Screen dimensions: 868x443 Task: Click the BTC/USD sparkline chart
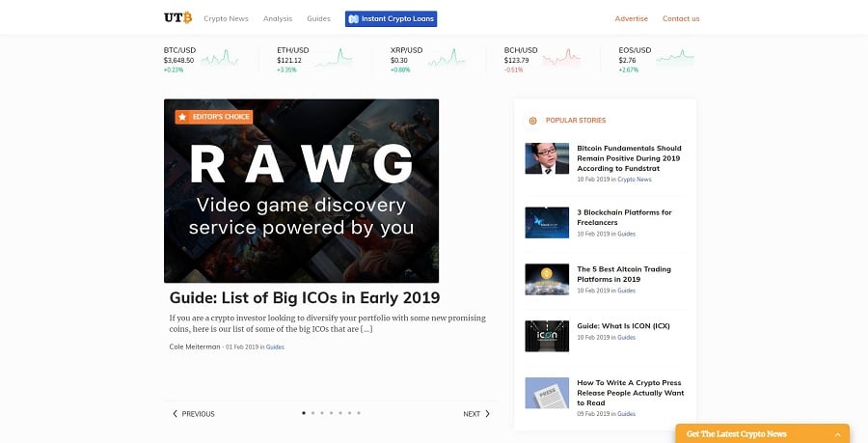click(x=220, y=59)
